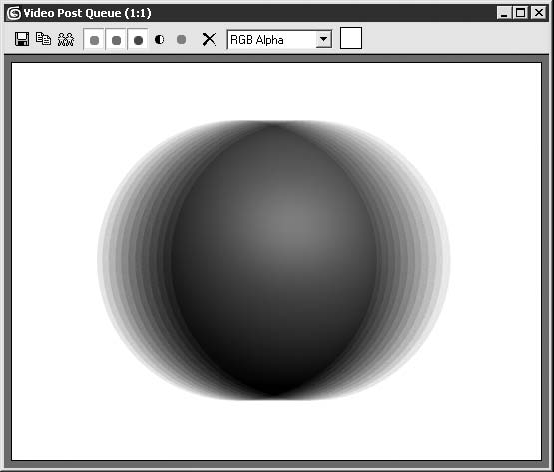Image resolution: width=554 pixels, height=472 pixels.
Task: Toggle the blue channel button
Action: [138, 40]
